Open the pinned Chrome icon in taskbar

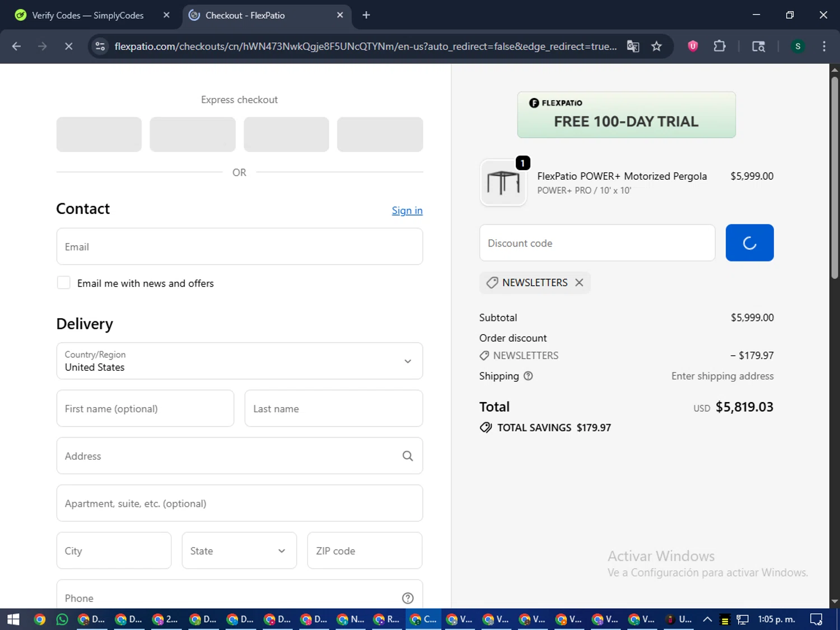(x=39, y=619)
